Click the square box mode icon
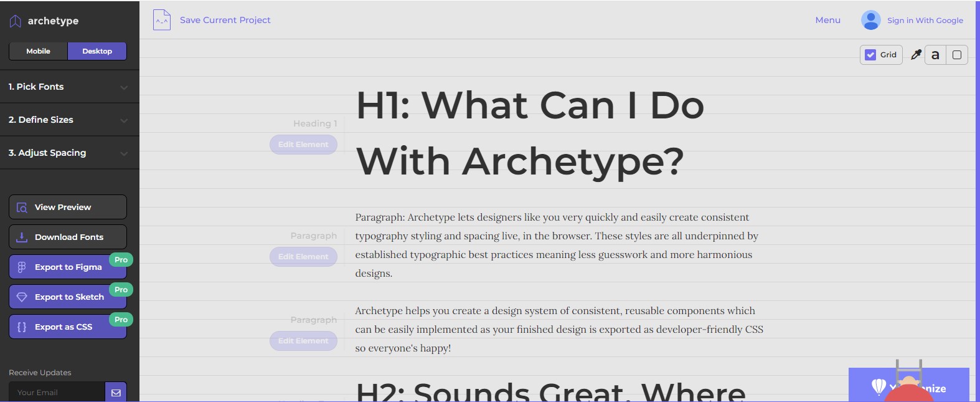 pos(957,55)
